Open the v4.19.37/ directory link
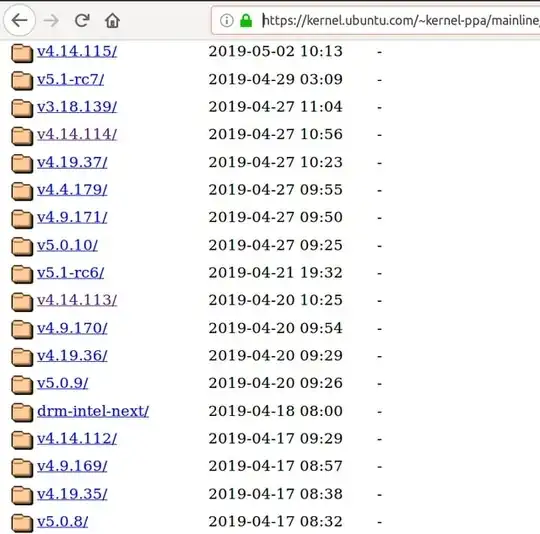This screenshot has width=540, height=534. pyautogui.click(x=72, y=162)
